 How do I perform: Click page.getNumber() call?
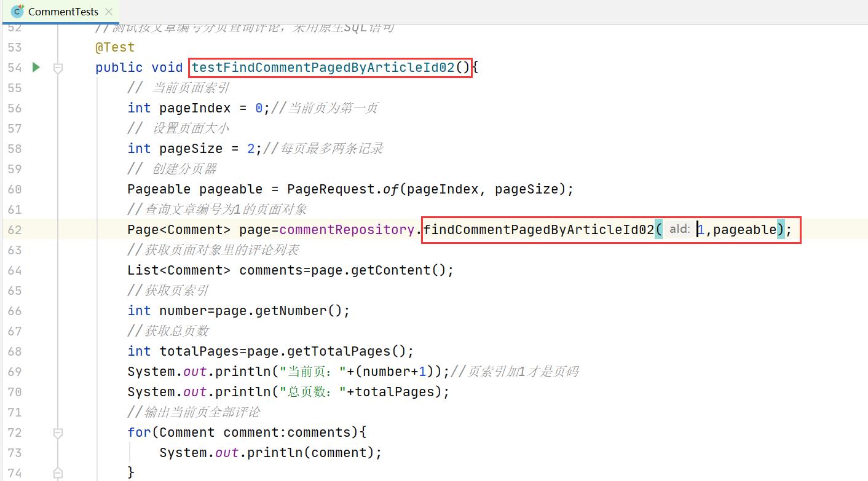[x=278, y=311]
